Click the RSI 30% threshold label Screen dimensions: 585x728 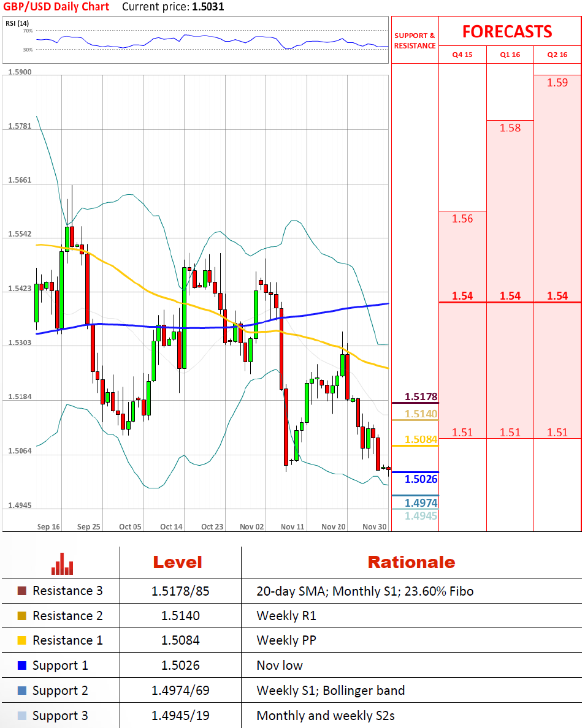28,49
